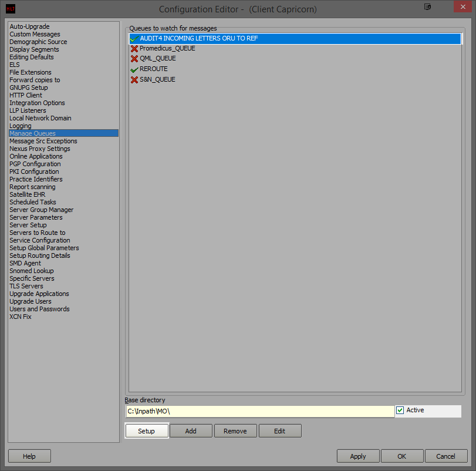Click the Help button
The width and height of the screenshot is (476, 471).
pos(29,456)
